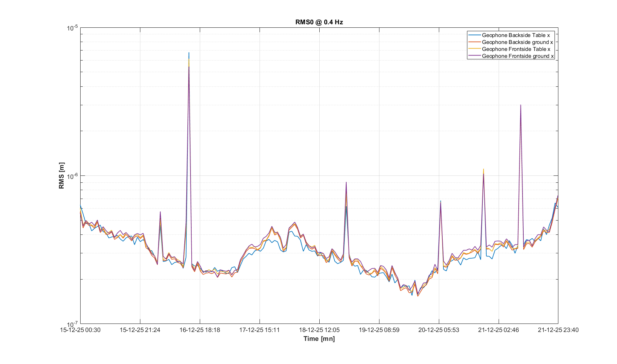
Task: Click the x-axis tick "20-12-25 05:53"
Action: [439, 330]
